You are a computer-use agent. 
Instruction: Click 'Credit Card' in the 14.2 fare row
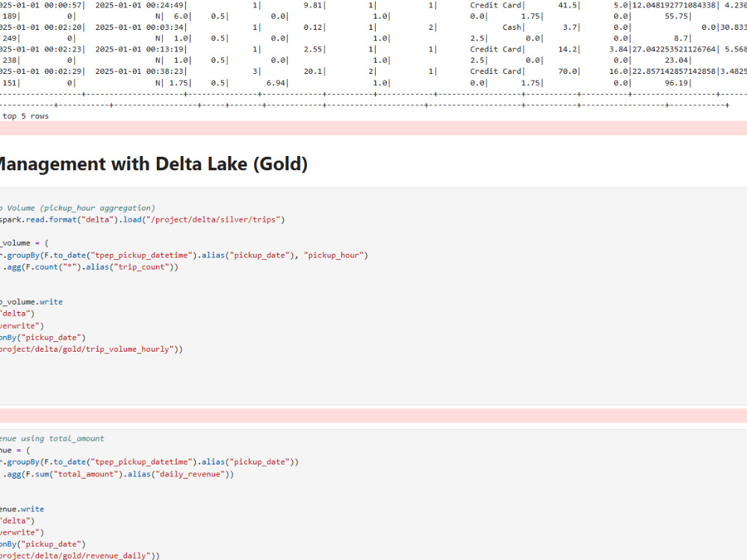496,49
